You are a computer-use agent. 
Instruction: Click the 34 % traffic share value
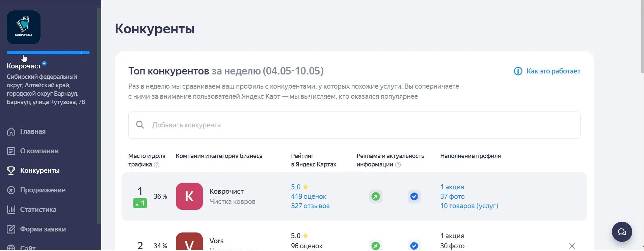click(x=160, y=246)
